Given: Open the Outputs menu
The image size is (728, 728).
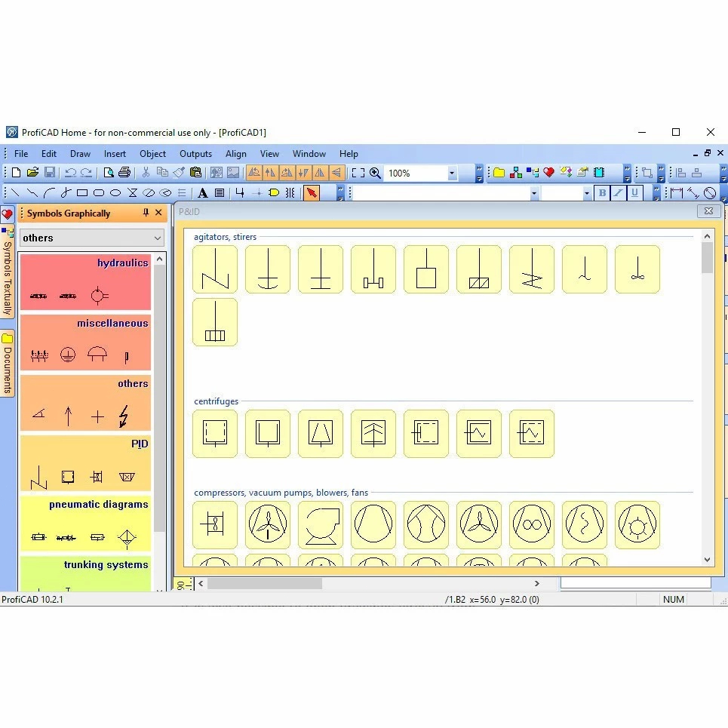Looking at the screenshot, I should click(x=195, y=154).
